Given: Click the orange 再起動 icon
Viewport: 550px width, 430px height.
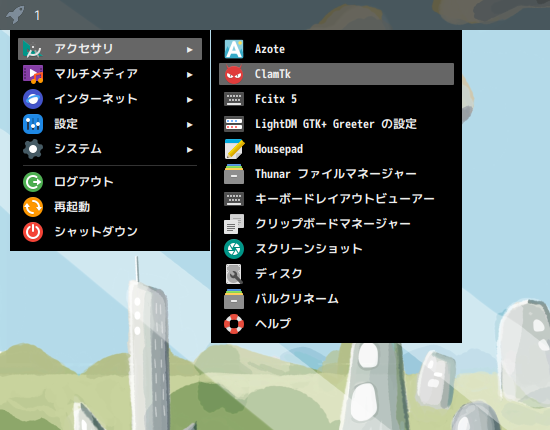Looking at the screenshot, I should coord(33,207).
